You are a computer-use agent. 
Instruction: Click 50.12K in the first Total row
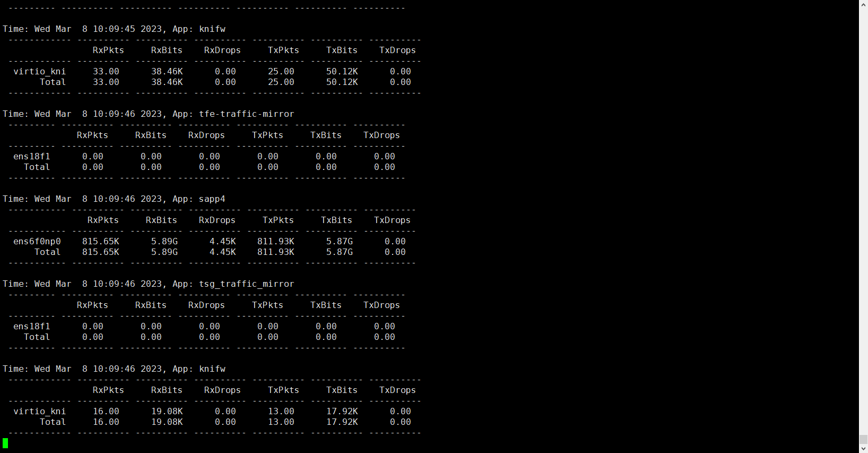pyautogui.click(x=342, y=82)
